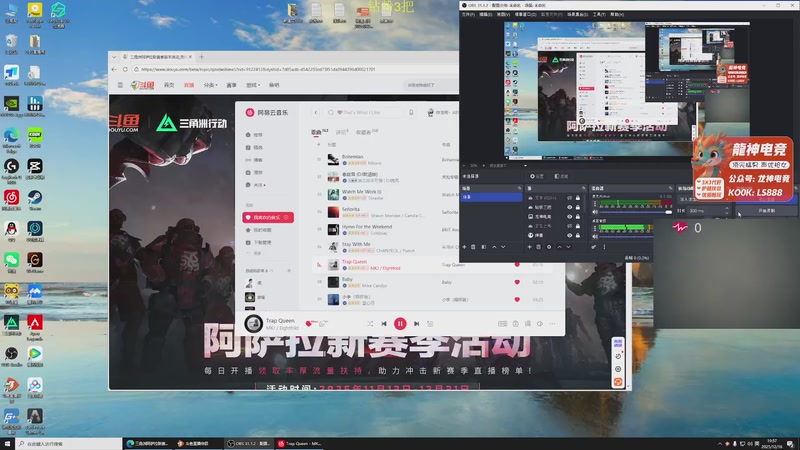
Task: Pause the song in NetEase music player
Action: coord(400,323)
